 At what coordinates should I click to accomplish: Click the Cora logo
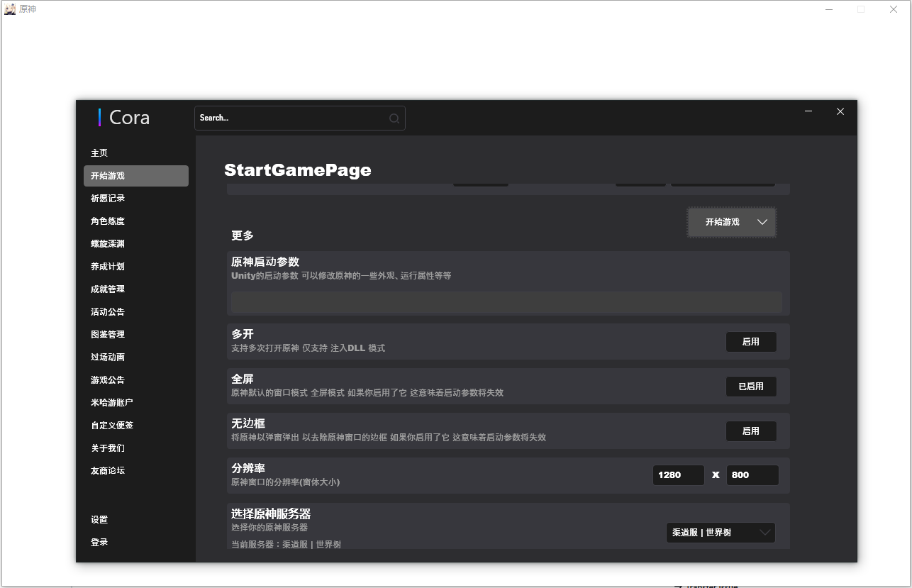coord(125,118)
